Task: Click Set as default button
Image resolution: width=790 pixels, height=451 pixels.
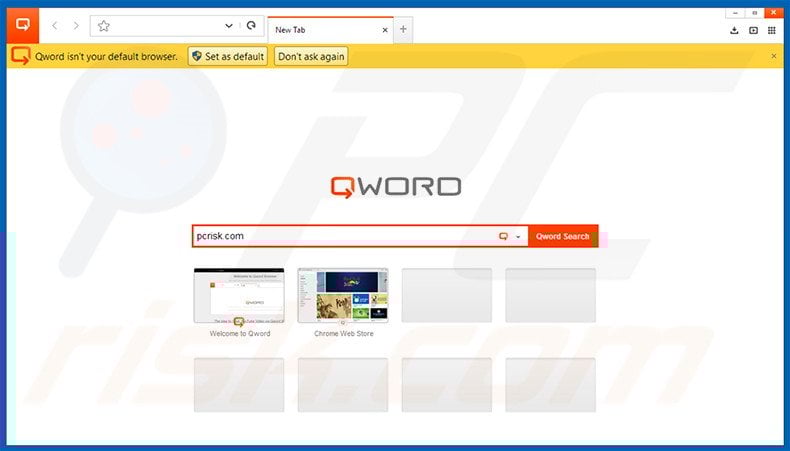Action: point(228,56)
